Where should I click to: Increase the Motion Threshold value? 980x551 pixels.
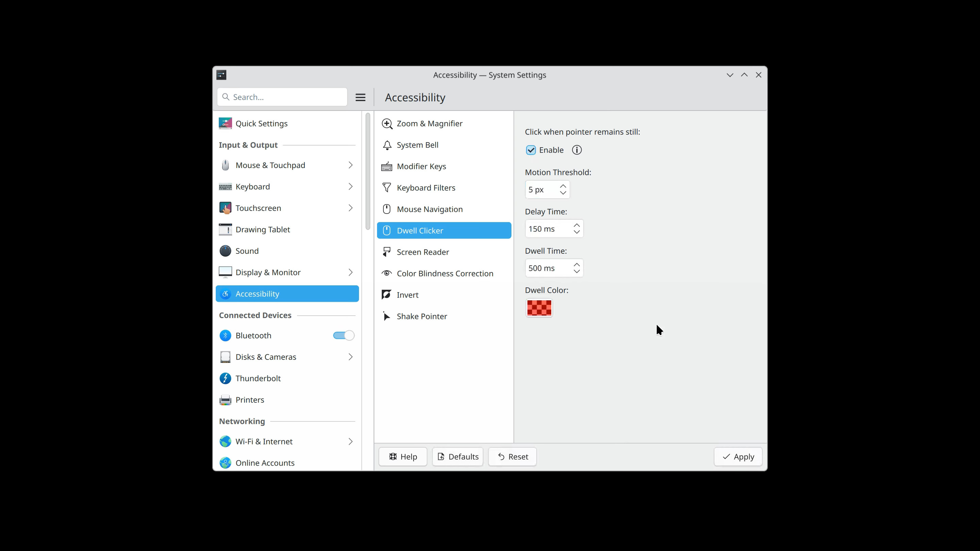pyautogui.click(x=563, y=186)
